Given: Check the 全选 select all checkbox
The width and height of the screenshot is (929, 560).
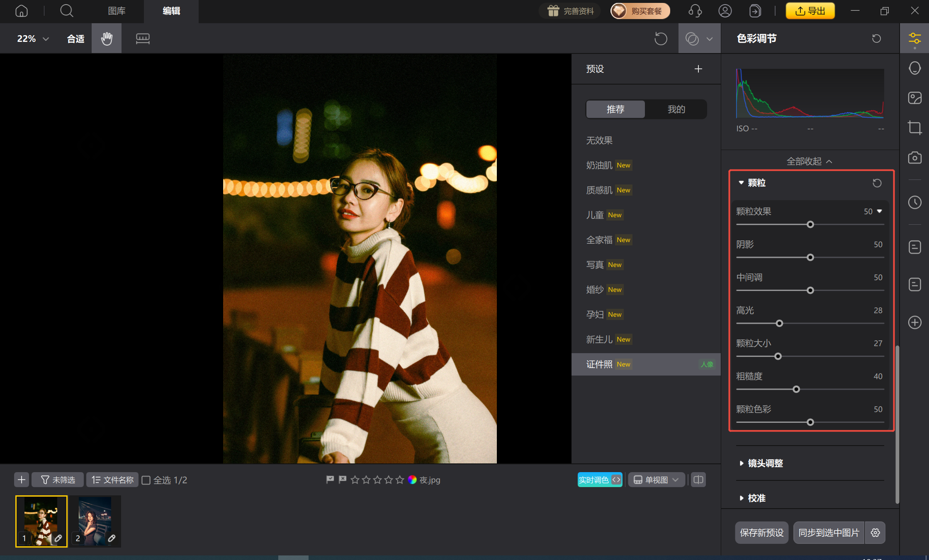Looking at the screenshot, I should click(x=146, y=480).
